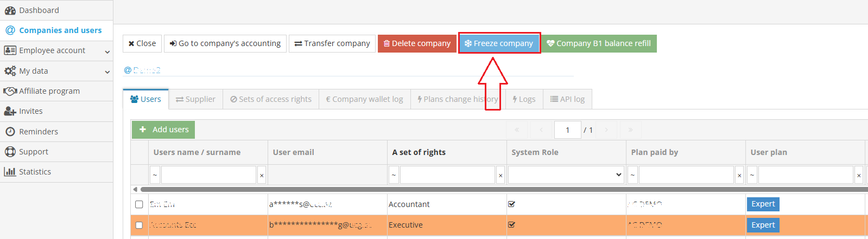Tick the checkbox in the Accountant user row
Viewport: 868px width, 239px height.
click(139, 204)
